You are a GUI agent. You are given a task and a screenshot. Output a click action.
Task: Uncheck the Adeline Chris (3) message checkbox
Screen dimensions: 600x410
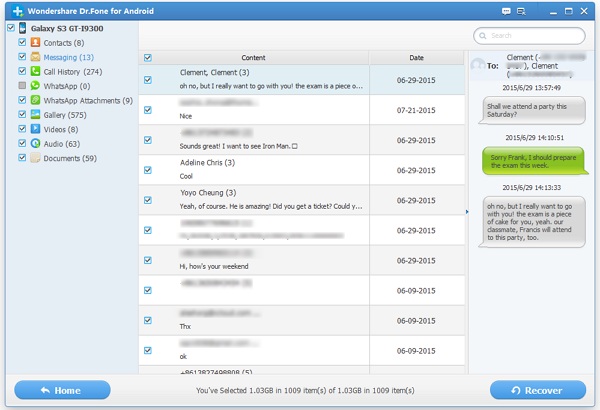tap(148, 170)
